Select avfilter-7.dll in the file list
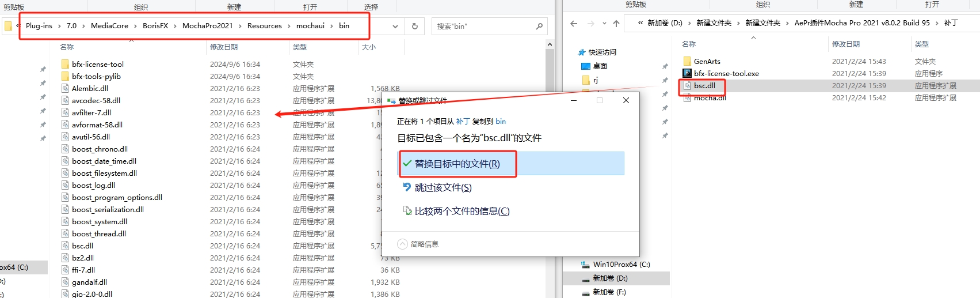 [x=91, y=112]
